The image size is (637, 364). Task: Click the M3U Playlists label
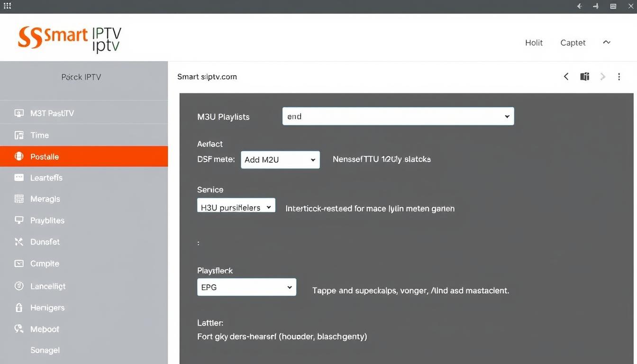[x=223, y=117]
